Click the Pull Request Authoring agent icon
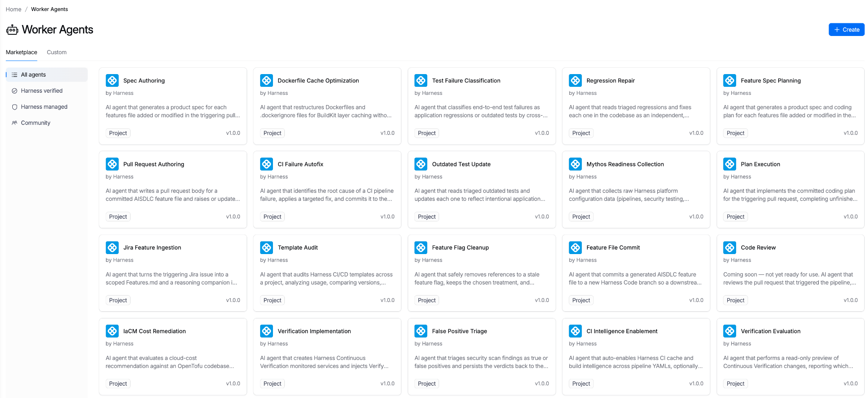Image resolution: width=868 pixels, height=398 pixels. 112,164
